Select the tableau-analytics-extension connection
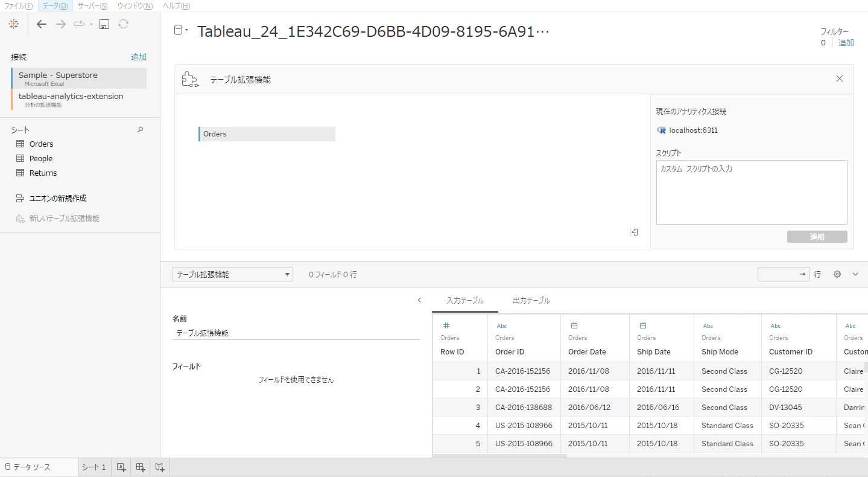868x477 pixels. pos(78,100)
